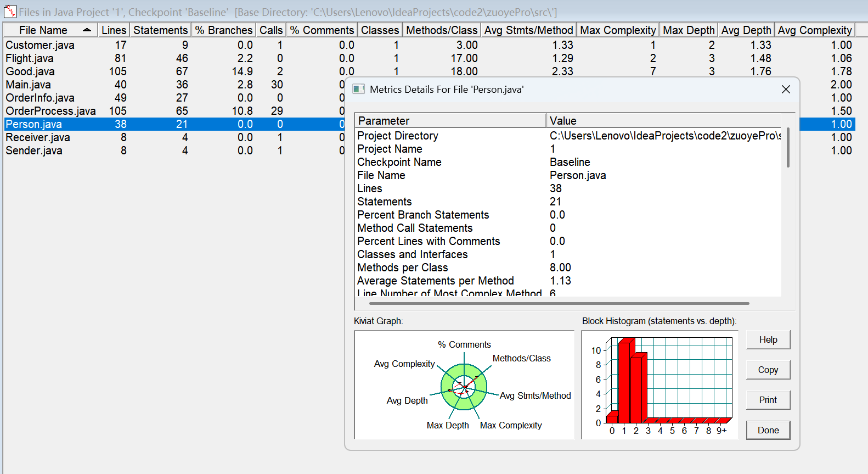This screenshot has height=474, width=868.
Task: Select the File Name parameter row in dialog
Action: 568,175
